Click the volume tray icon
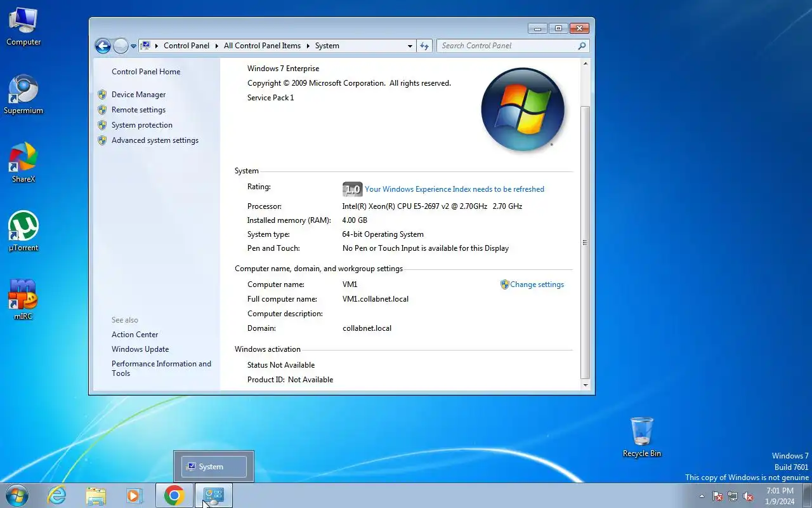 (748, 496)
